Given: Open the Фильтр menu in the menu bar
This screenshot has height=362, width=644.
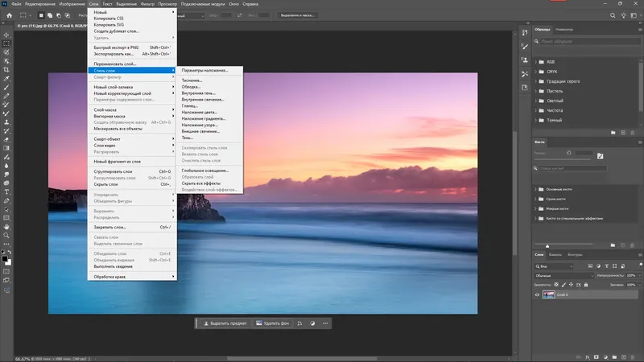Looking at the screenshot, I should [147, 4].
